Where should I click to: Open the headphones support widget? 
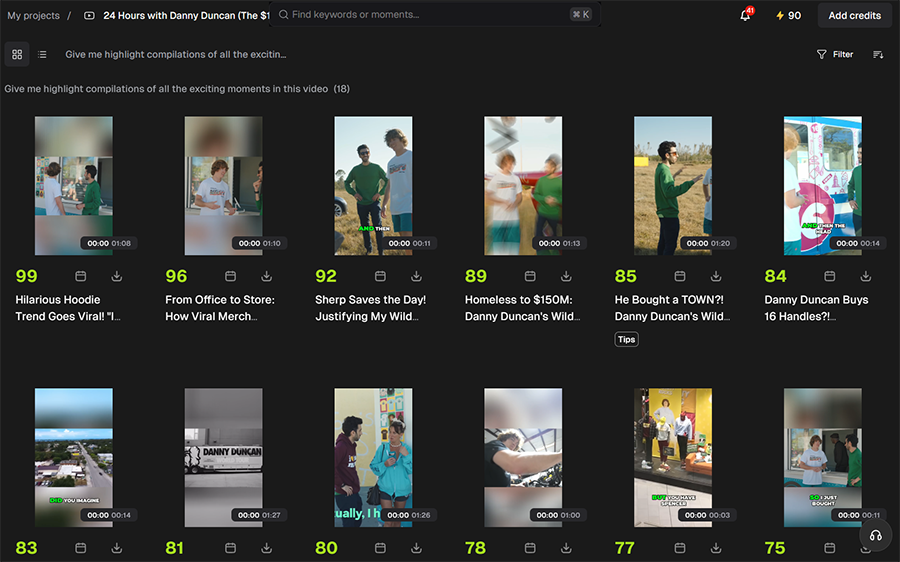click(875, 535)
